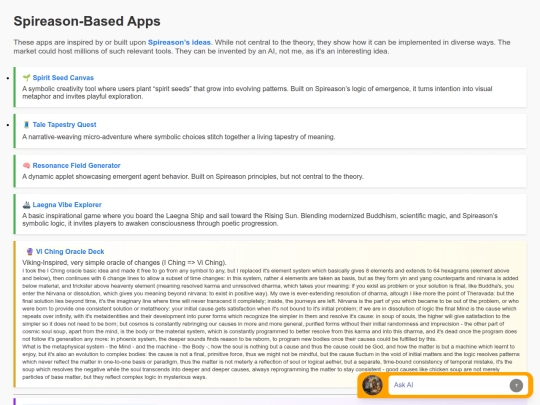540x405 pixels.
Task: Open the Tale Tapestry Quest link
Action: [x=64, y=125]
